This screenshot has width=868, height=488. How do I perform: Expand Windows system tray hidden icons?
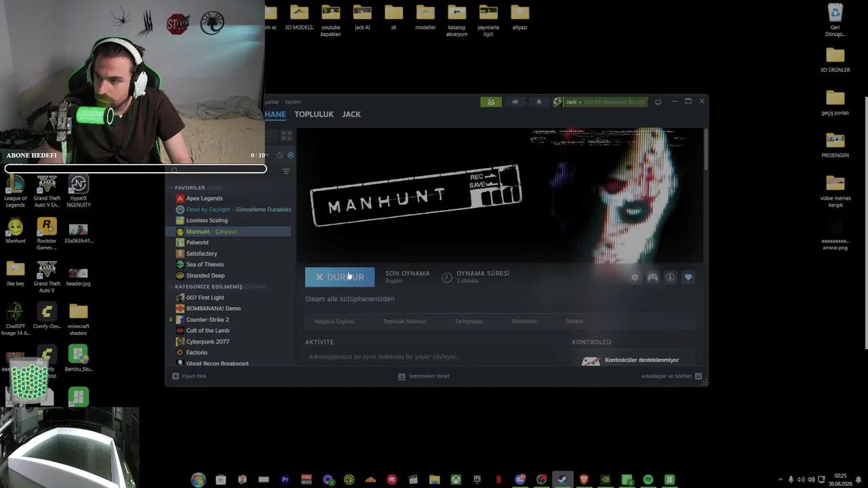click(x=780, y=480)
